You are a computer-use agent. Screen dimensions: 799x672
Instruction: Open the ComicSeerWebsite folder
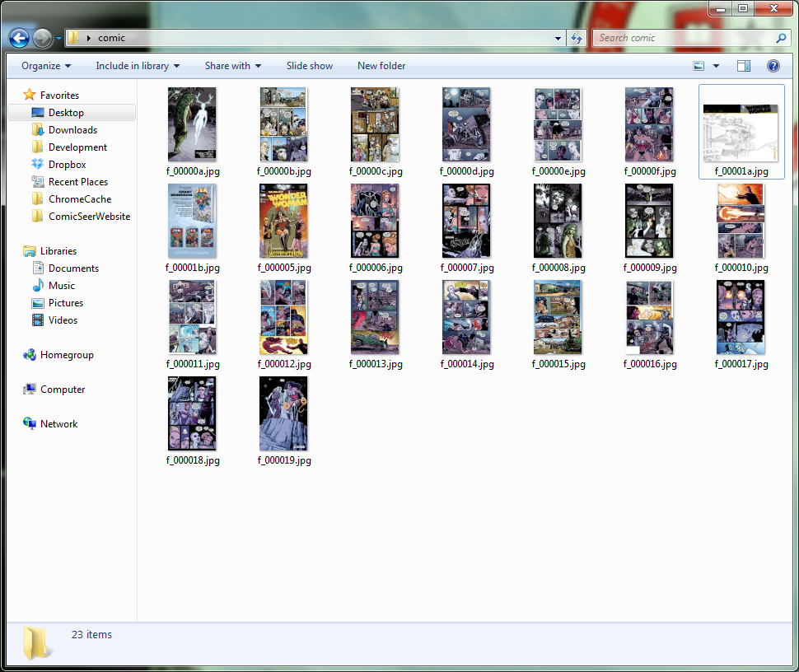tap(81, 217)
